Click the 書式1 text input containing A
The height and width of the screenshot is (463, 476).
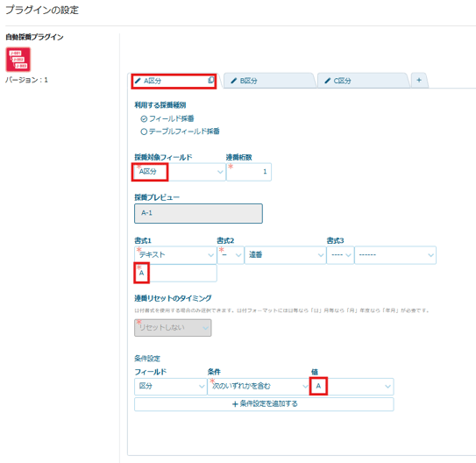175,273
